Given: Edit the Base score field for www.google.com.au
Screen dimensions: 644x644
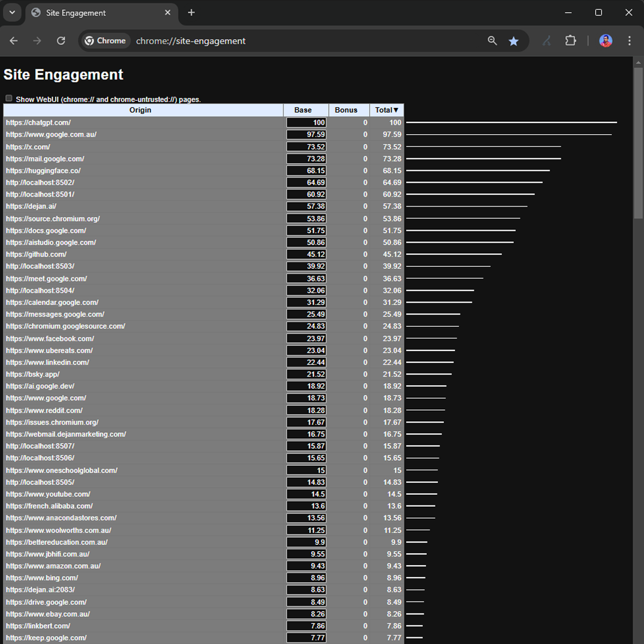Looking at the screenshot, I should pyautogui.click(x=306, y=134).
